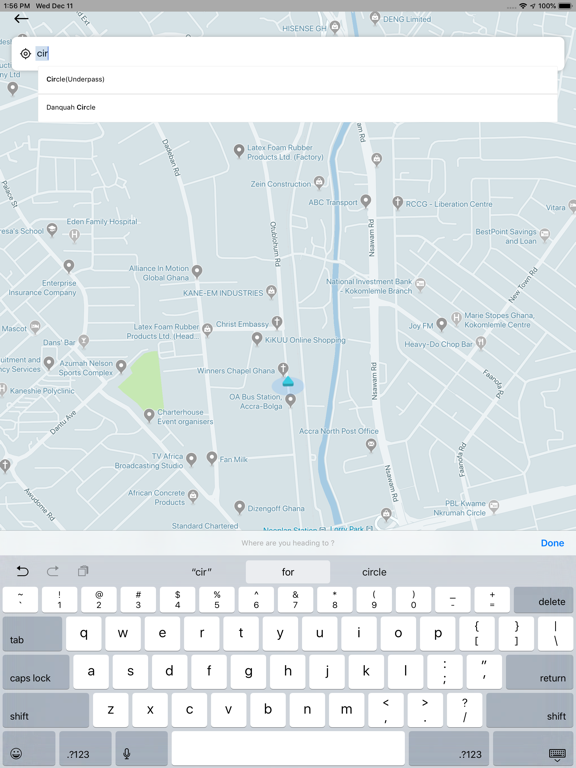Tap the Latex Foam Rubber Head office pin
Screen dimensions: 576x768
(x=207, y=330)
